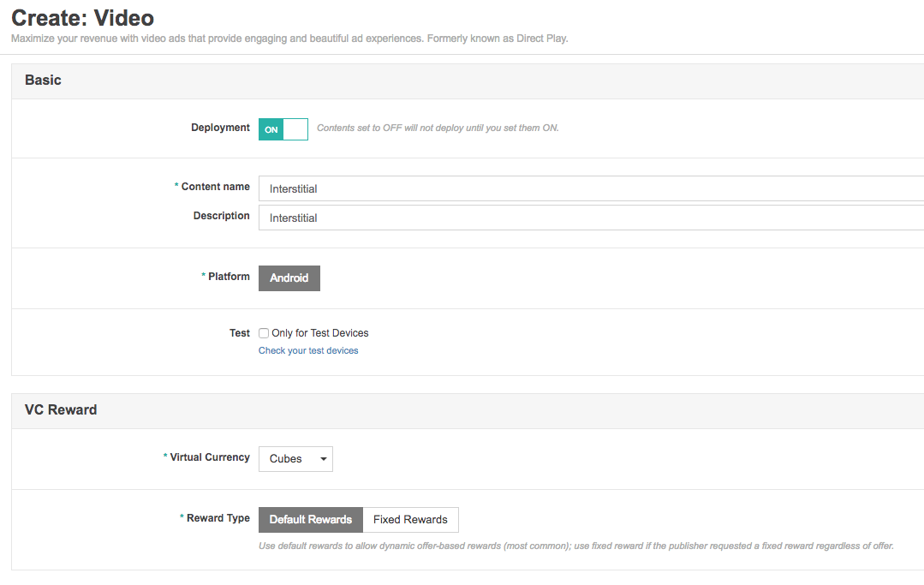
Task: Tick the Only for Test Devices checkbox
Action: click(x=264, y=333)
